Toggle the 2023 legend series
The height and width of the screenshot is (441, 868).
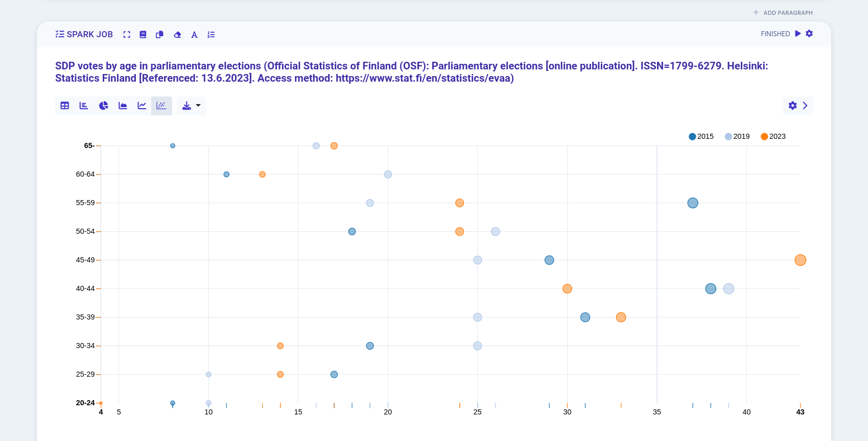tap(773, 136)
